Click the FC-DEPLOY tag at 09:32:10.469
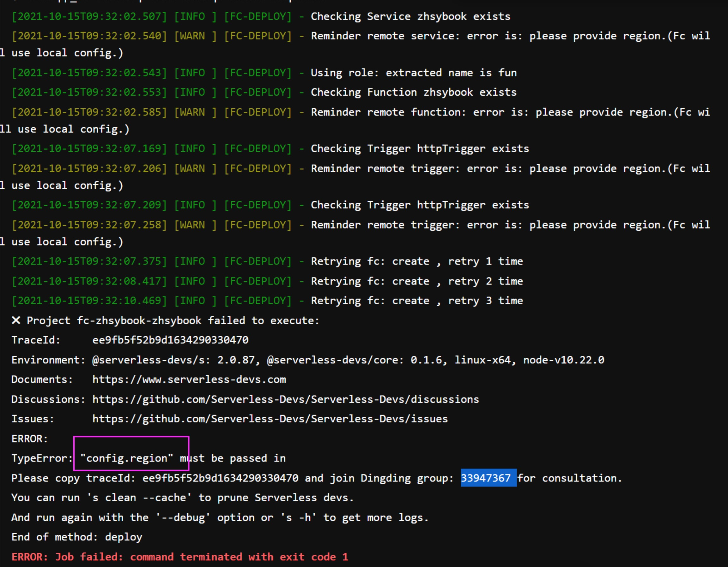 [x=258, y=301]
